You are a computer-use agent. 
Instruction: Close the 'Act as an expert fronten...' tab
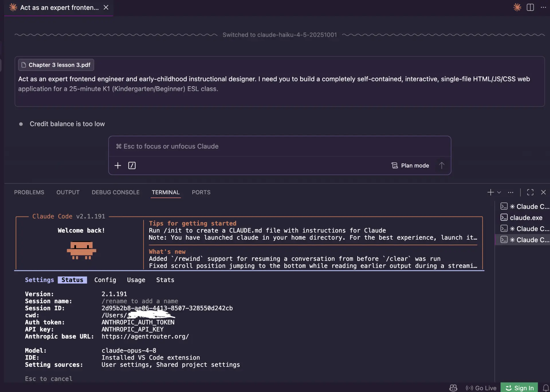click(x=106, y=7)
